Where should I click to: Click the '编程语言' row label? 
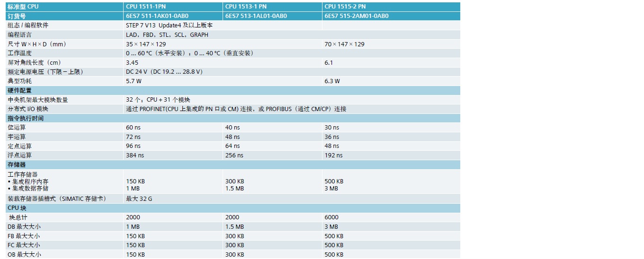click(20, 35)
